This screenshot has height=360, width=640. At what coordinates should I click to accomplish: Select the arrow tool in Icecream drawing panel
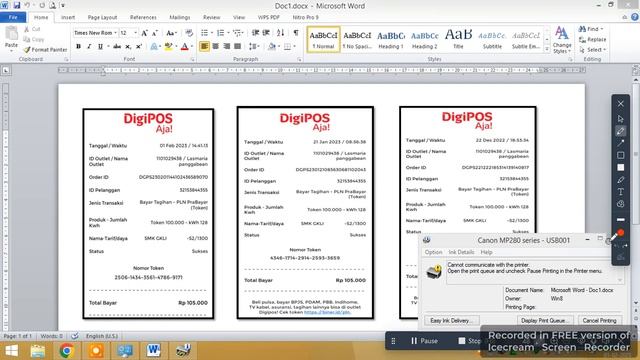click(620, 143)
